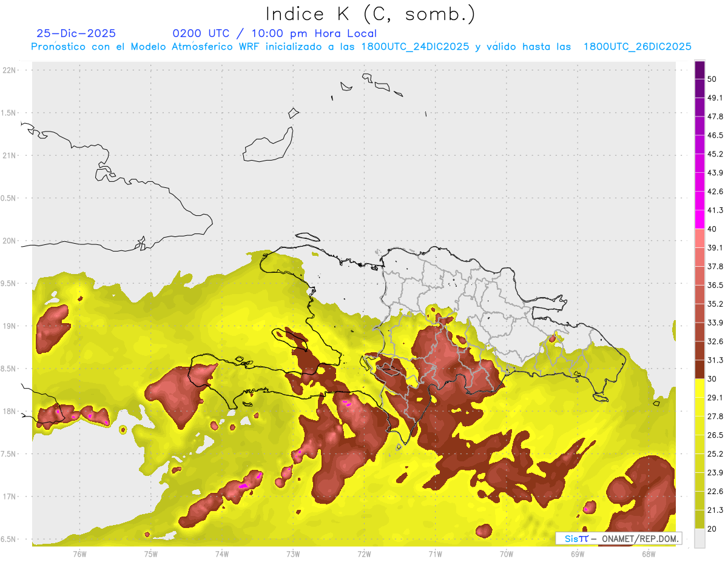Pick the light gray swatch below 20

click(x=699, y=538)
